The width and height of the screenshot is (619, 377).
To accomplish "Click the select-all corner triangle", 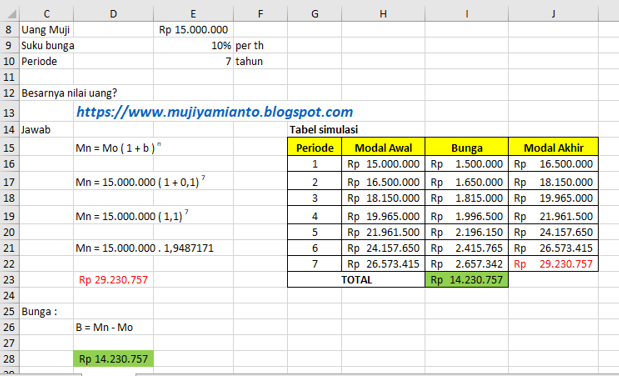I will [12, 14].
